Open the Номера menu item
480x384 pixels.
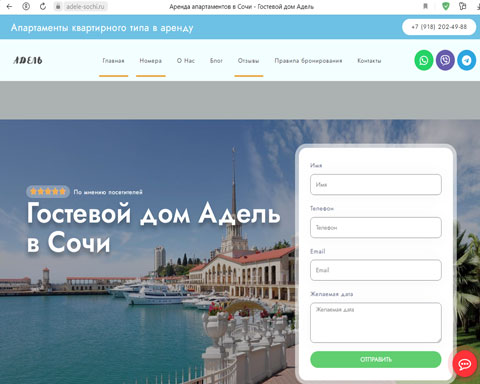click(x=151, y=61)
